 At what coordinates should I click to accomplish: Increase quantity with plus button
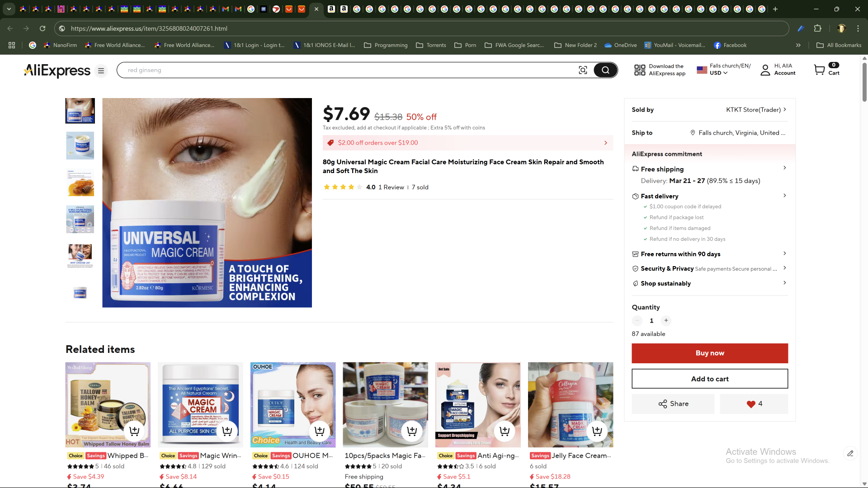click(x=666, y=320)
